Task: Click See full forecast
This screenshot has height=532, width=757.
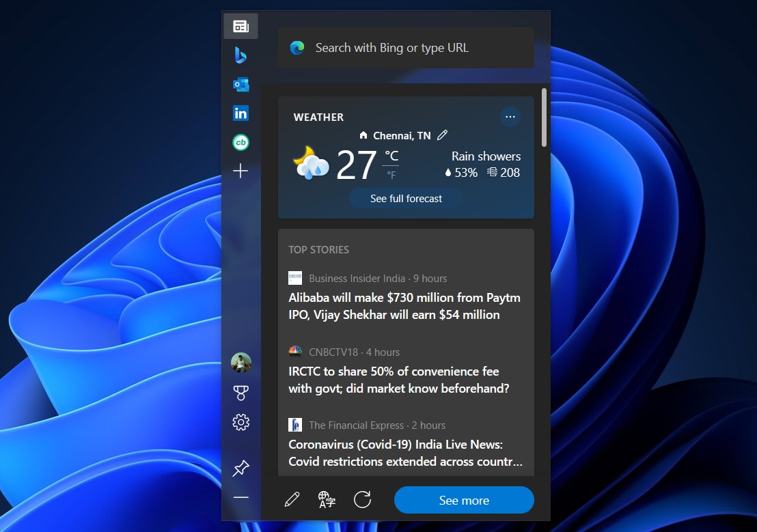Action: tap(406, 198)
